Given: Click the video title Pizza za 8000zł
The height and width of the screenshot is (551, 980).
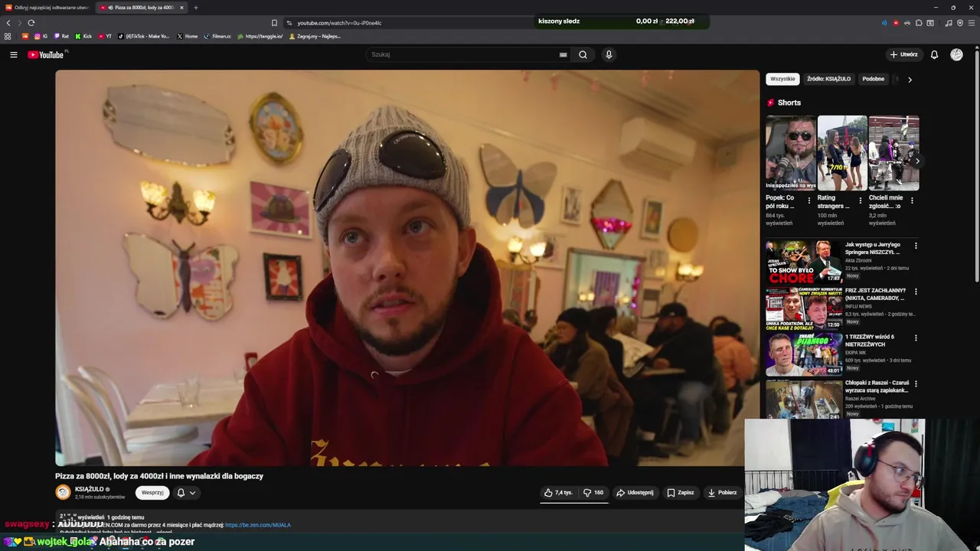Looking at the screenshot, I should pos(159,476).
